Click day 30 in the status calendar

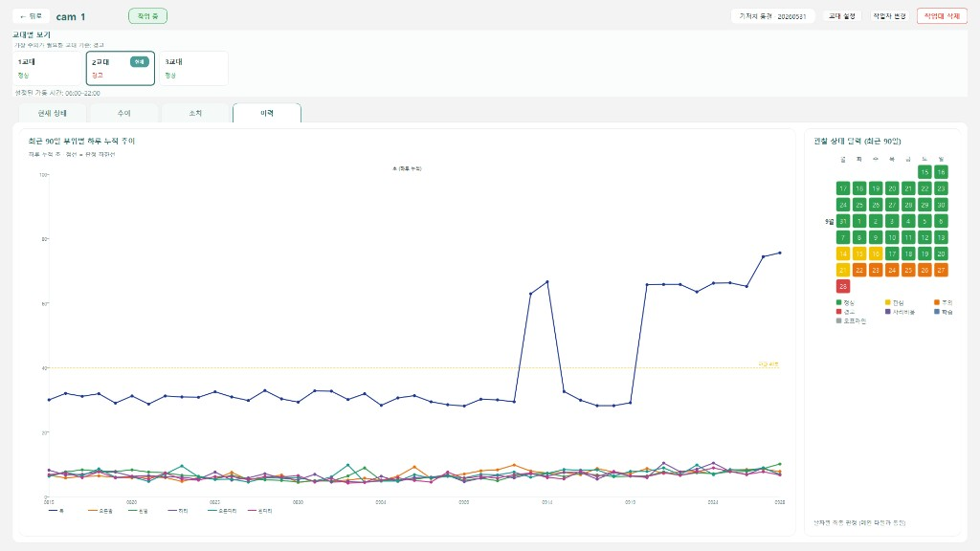[x=941, y=205]
